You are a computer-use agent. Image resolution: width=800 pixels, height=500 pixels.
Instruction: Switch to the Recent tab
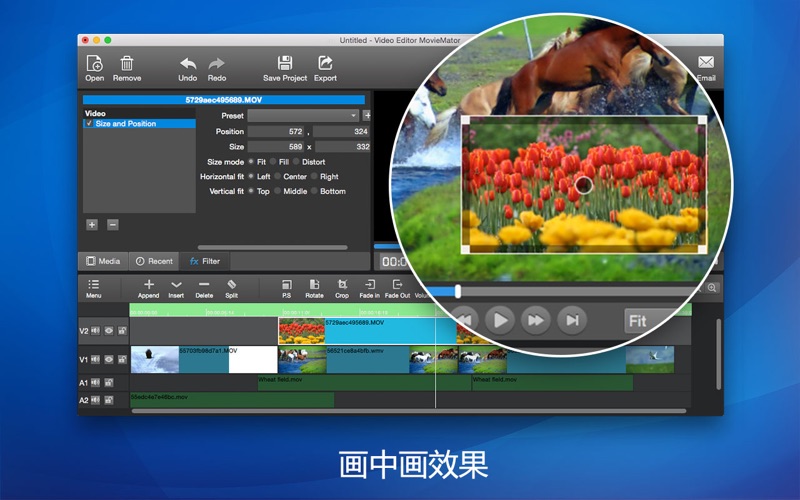[154, 261]
